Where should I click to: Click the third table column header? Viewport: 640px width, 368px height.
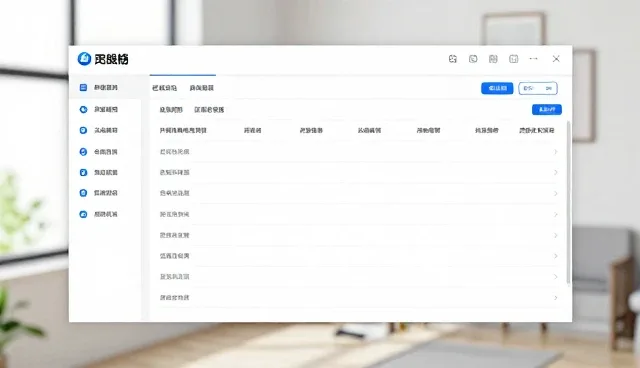click(x=311, y=131)
